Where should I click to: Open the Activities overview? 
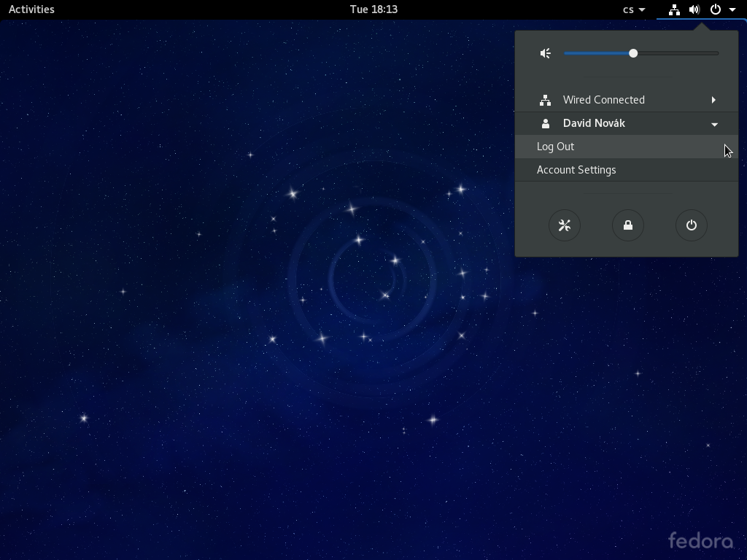31,9
